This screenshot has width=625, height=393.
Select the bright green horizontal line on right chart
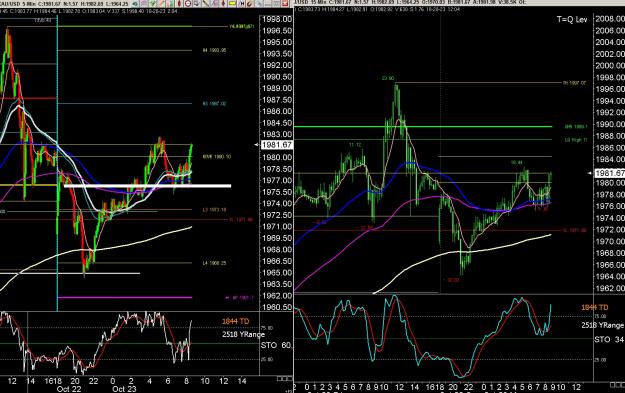point(423,127)
